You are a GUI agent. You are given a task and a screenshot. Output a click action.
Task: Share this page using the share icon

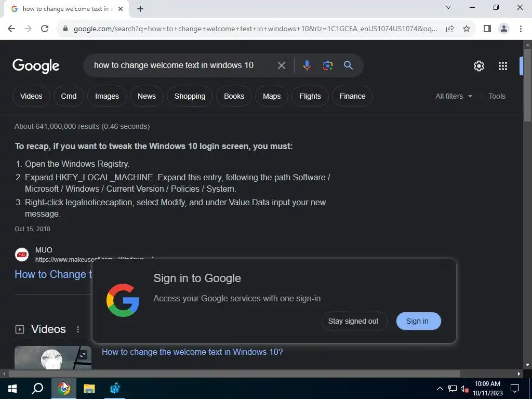tap(450, 29)
